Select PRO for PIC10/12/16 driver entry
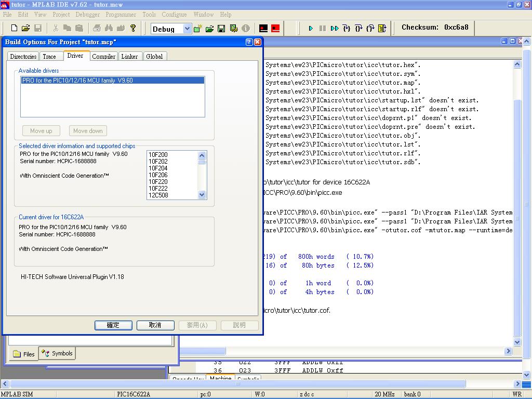 pos(113,81)
